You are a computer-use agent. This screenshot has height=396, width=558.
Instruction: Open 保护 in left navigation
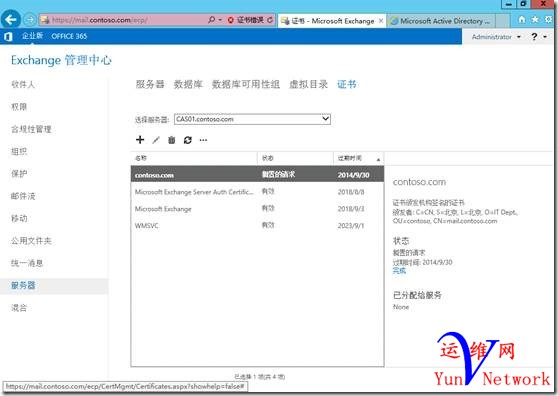coord(19,174)
